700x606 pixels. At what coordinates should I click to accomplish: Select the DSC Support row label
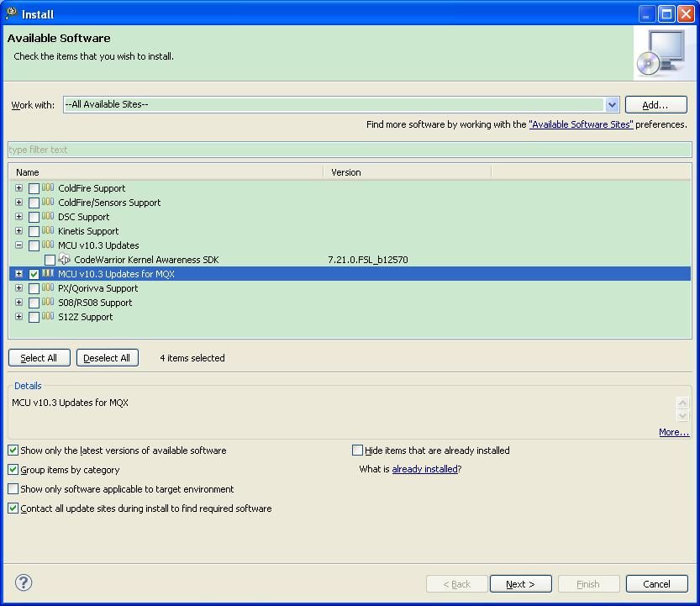(83, 217)
